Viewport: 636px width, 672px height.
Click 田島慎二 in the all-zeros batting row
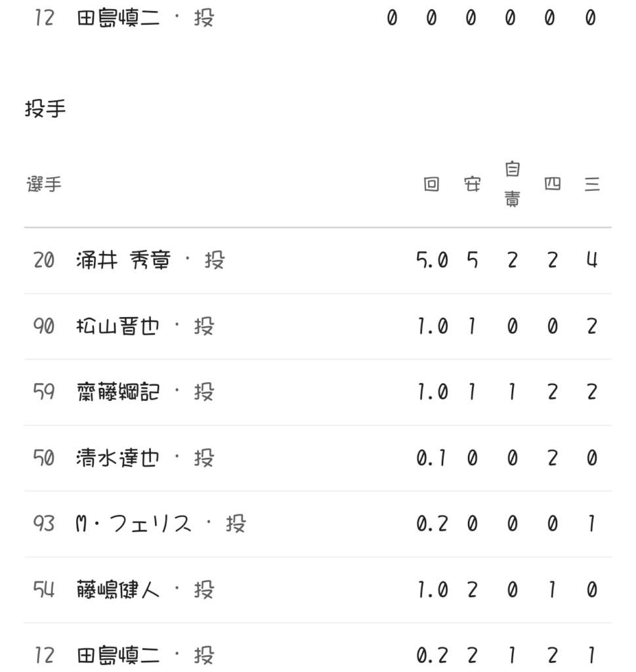click(x=117, y=18)
